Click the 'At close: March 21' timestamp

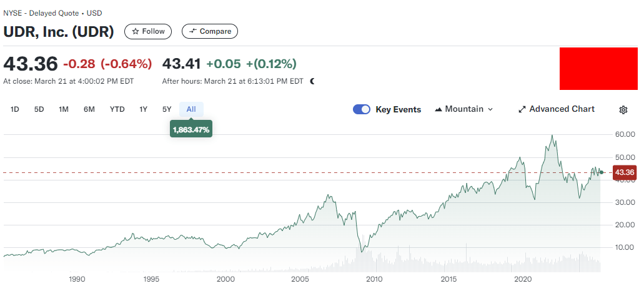[68, 81]
